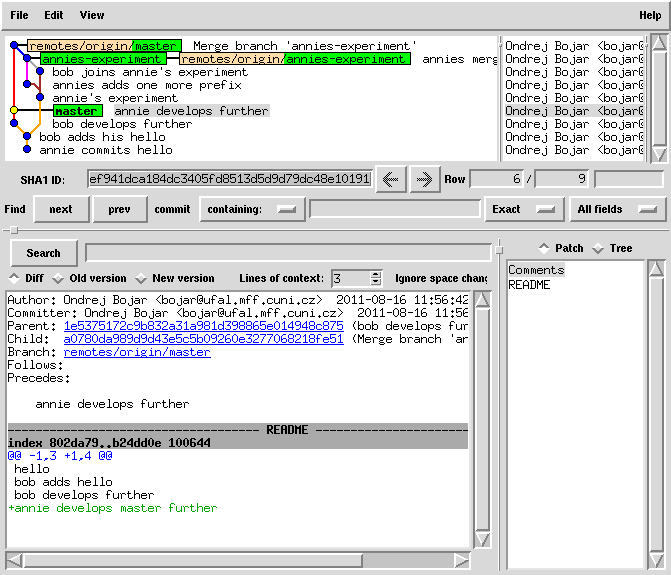The height and width of the screenshot is (575, 671).
Task: Click the horizontal scrollbar under diff pane
Action: tap(238, 560)
